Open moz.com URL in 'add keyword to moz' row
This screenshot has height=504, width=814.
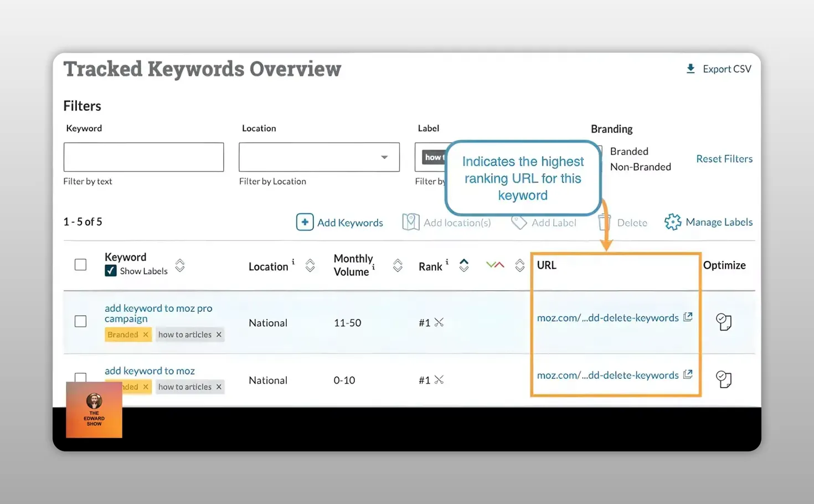(x=607, y=376)
